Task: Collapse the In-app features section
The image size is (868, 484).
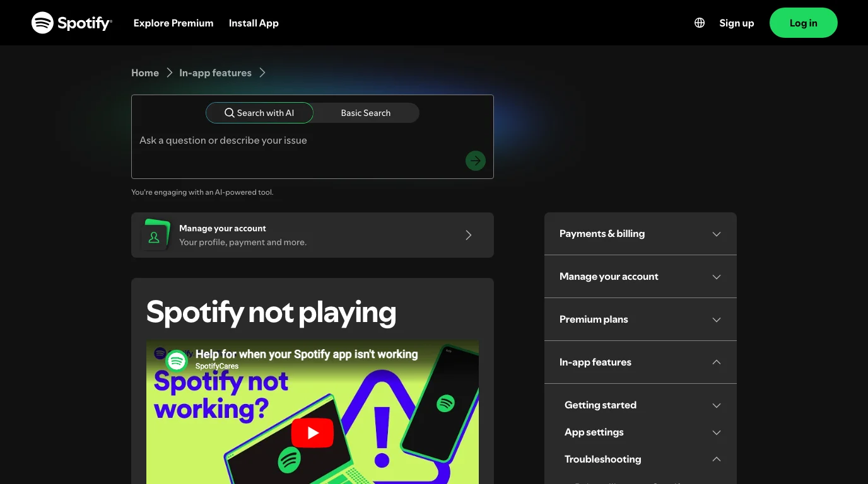Action: pyautogui.click(x=640, y=362)
